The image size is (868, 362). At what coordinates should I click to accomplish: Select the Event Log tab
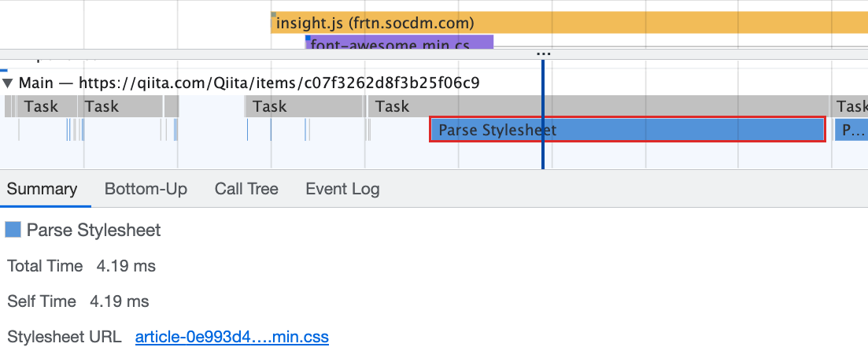[342, 190]
